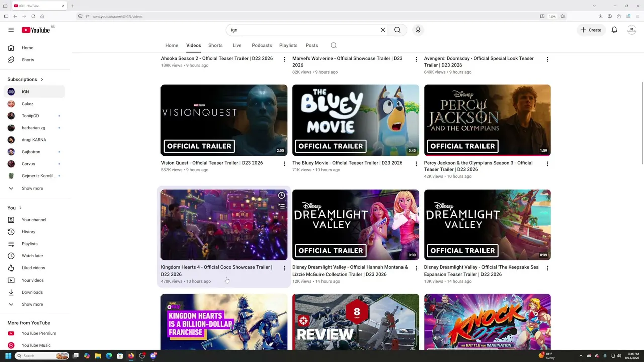Viewport: 644px width, 362px height.
Task: Open Discord from the taskbar
Action: point(153,356)
